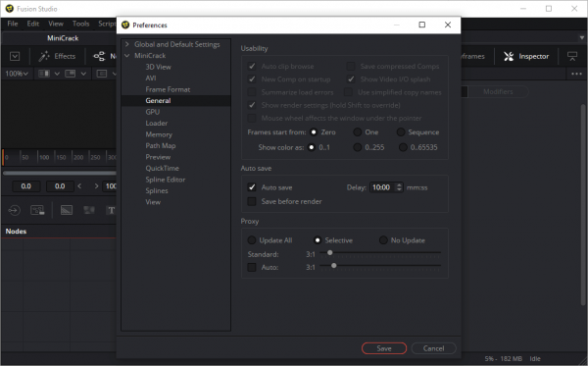Image resolution: width=588 pixels, height=366 pixels.
Task: Open the 100% viewer zoom dropdown
Action: pos(17,74)
